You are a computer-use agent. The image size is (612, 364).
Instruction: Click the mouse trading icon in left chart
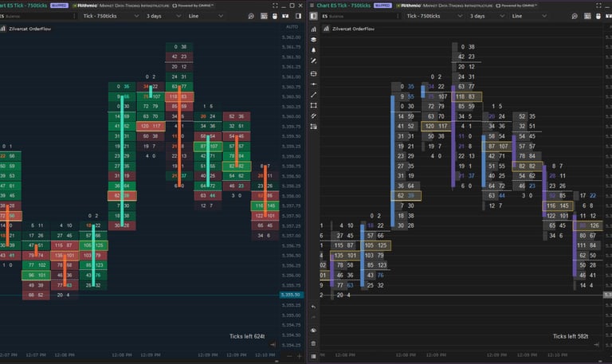click(275, 16)
